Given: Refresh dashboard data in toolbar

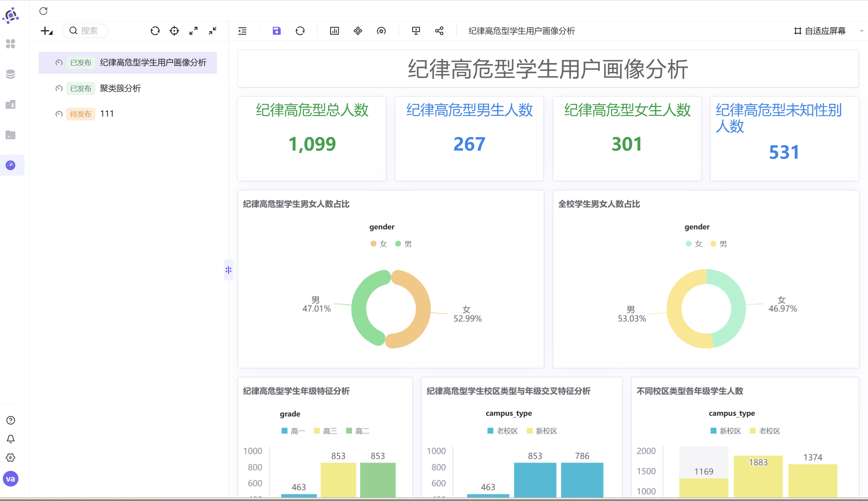Looking at the screenshot, I should [300, 31].
